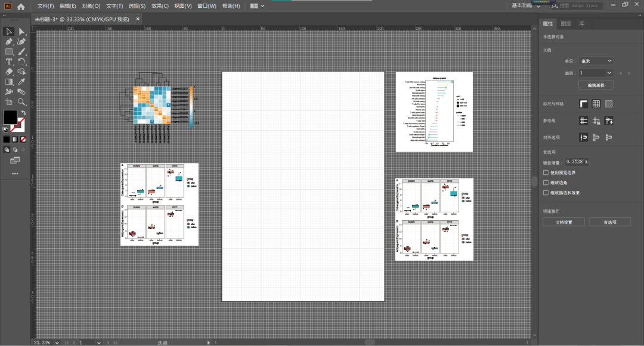Screen dimensions: 644x346
Task: Toggle the Show Transparency Grid button
Action: tap(609, 104)
